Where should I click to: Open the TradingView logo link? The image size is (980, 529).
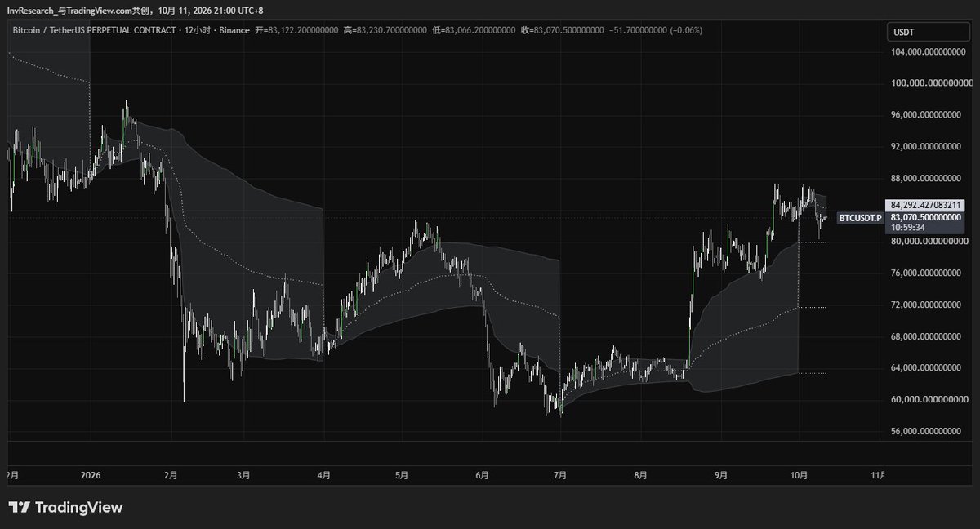[x=65, y=508]
